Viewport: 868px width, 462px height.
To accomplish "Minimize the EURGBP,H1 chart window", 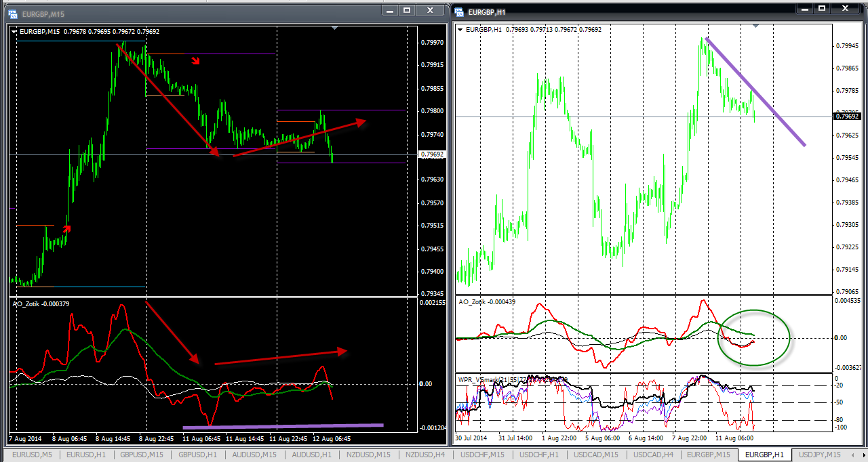I will 805,9.
